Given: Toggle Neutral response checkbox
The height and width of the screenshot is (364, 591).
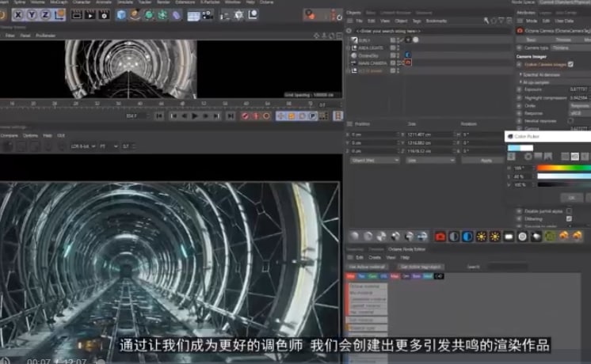Looking at the screenshot, I should click(x=570, y=121).
